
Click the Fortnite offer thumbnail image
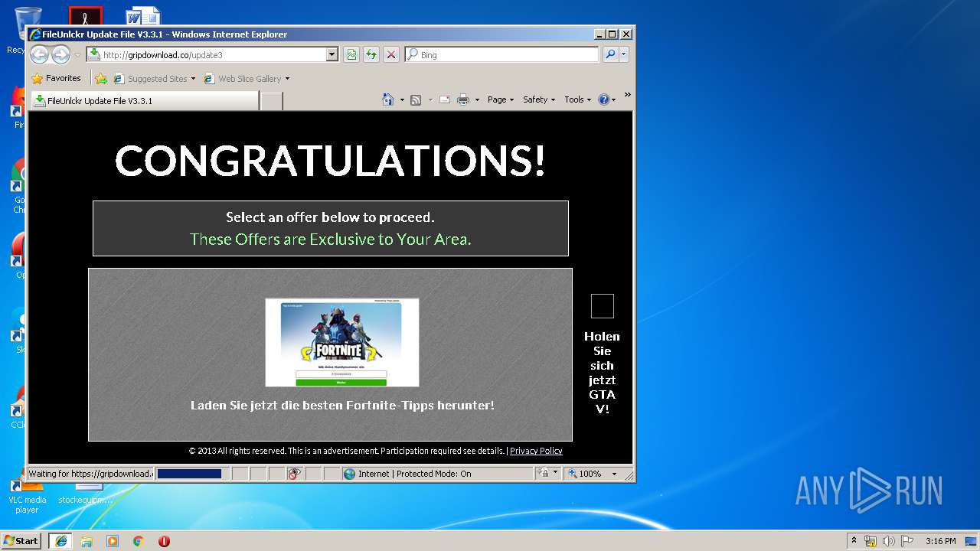[342, 342]
